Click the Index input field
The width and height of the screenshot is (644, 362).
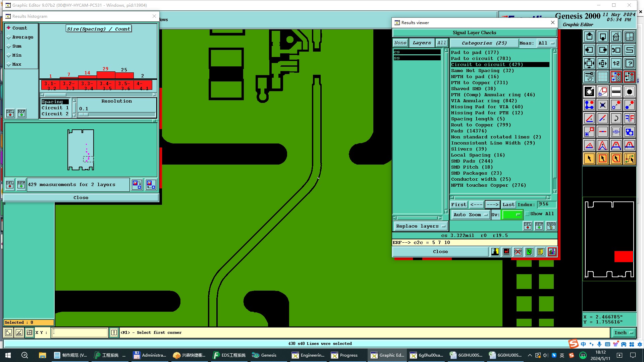click(547, 204)
